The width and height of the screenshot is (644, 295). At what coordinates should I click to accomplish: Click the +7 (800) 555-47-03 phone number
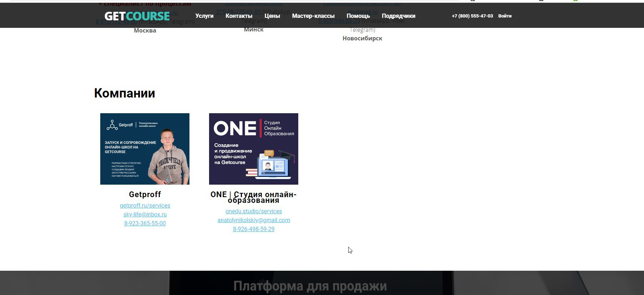pos(472,16)
